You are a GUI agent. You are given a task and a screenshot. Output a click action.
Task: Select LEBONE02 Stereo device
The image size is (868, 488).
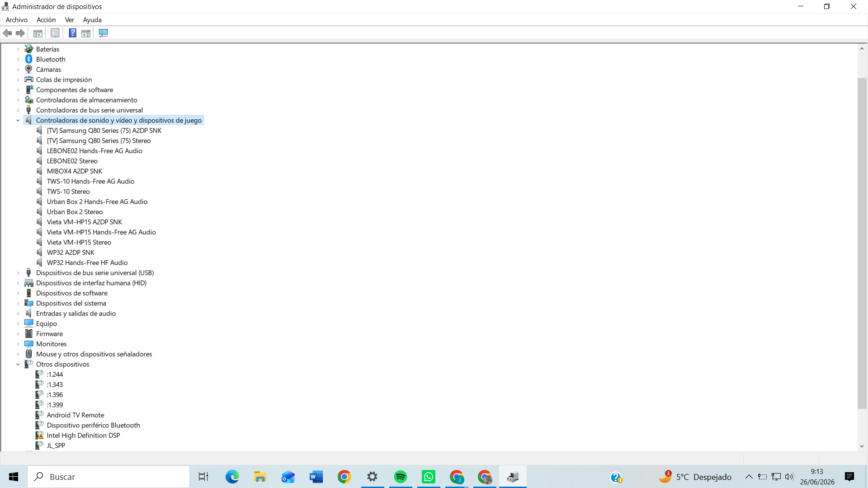click(72, 161)
